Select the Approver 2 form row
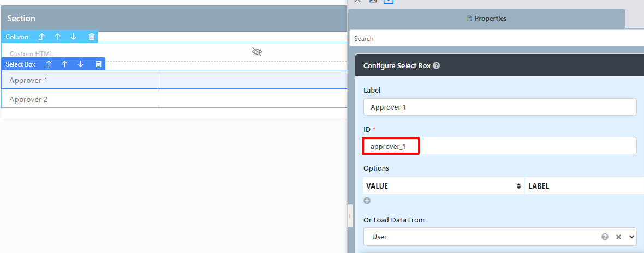The height and width of the screenshot is (253, 644). [x=80, y=99]
